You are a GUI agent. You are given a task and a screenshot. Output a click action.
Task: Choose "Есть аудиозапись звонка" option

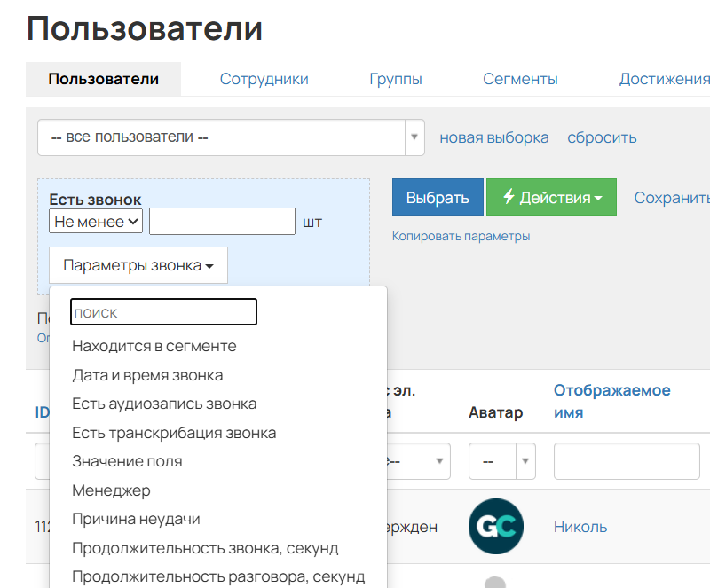tap(162, 404)
